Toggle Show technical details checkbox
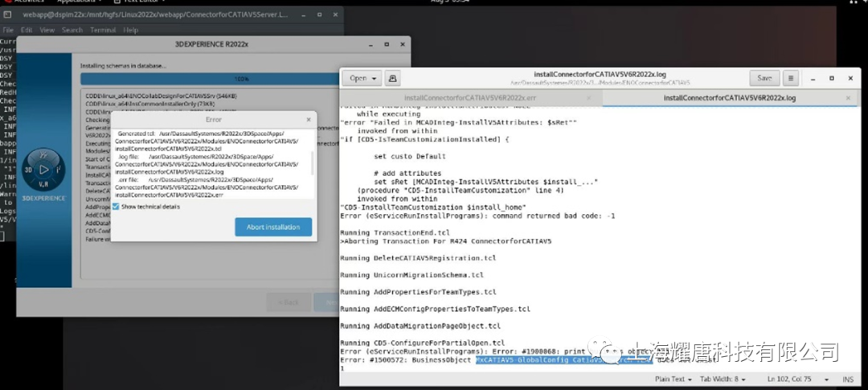The image size is (868, 390). click(116, 207)
